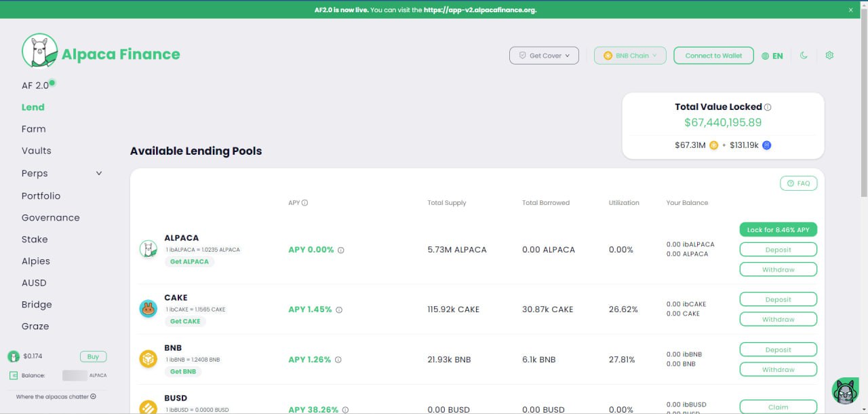The width and height of the screenshot is (868, 414).
Task: Open the Get Cover dropdown
Action: point(545,56)
